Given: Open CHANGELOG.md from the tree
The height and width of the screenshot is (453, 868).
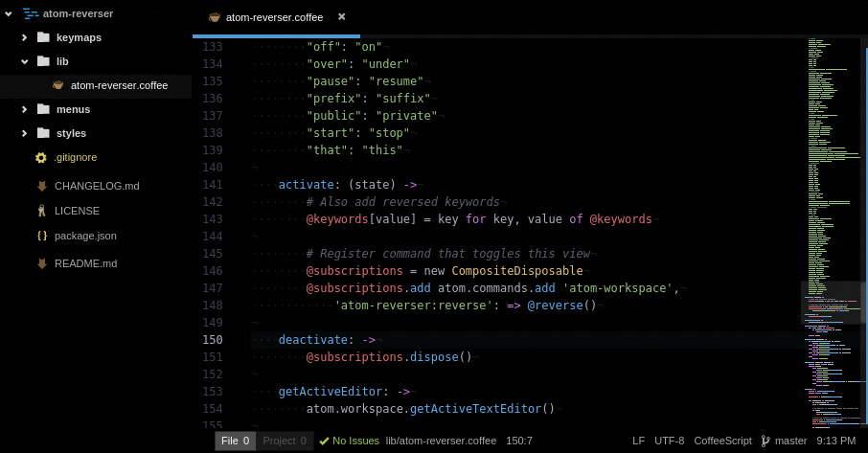Looking at the screenshot, I should click(x=97, y=187).
